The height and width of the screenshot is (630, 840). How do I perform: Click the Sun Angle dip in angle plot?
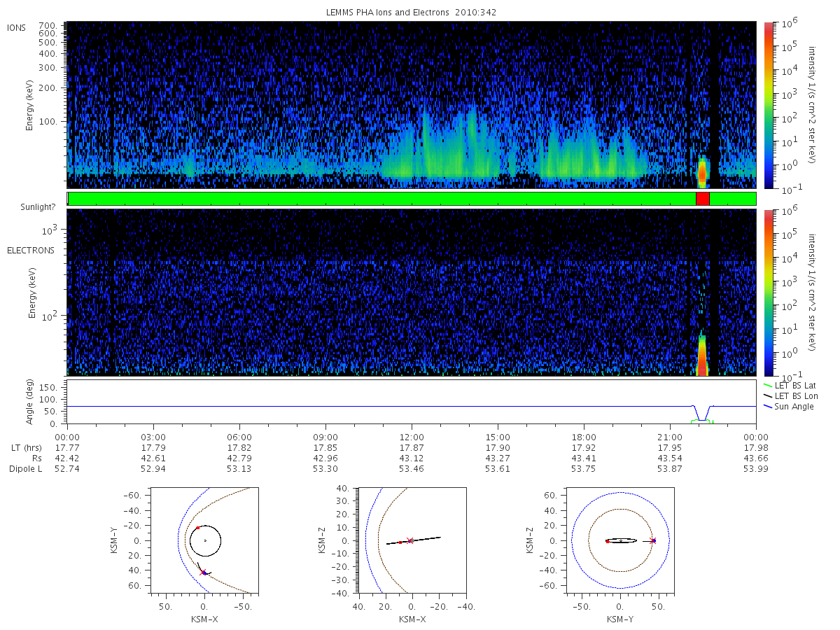coord(702,414)
